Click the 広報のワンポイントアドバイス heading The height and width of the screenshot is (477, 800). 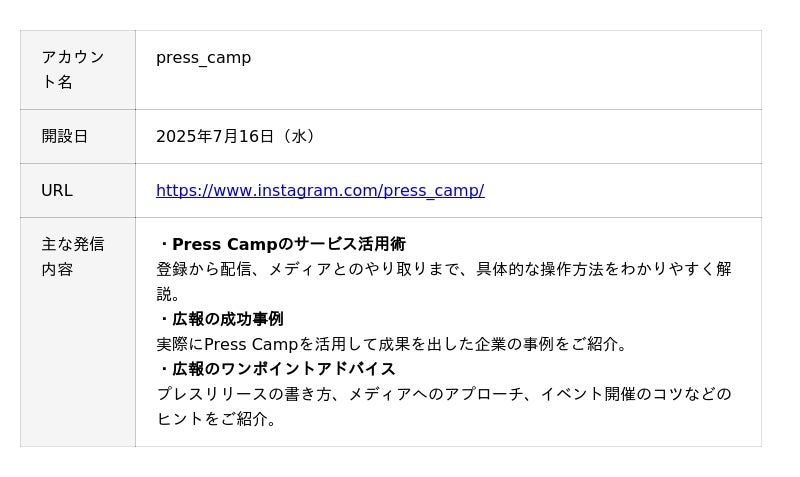277,368
